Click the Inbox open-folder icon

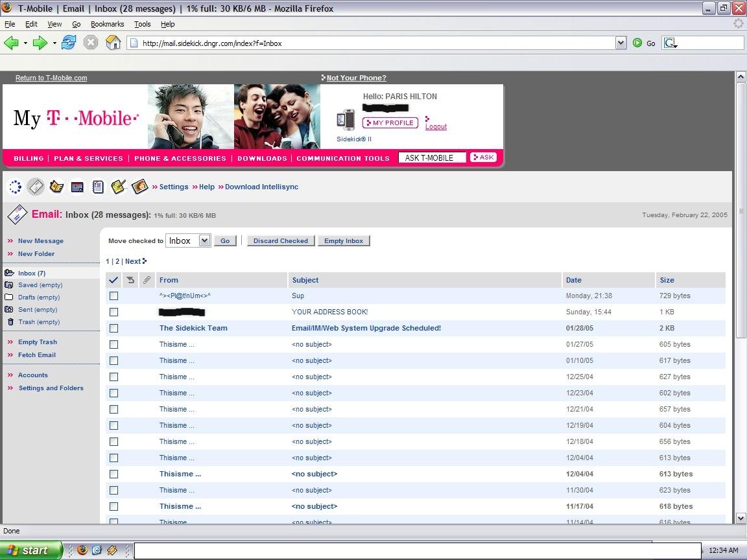coord(9,273)
